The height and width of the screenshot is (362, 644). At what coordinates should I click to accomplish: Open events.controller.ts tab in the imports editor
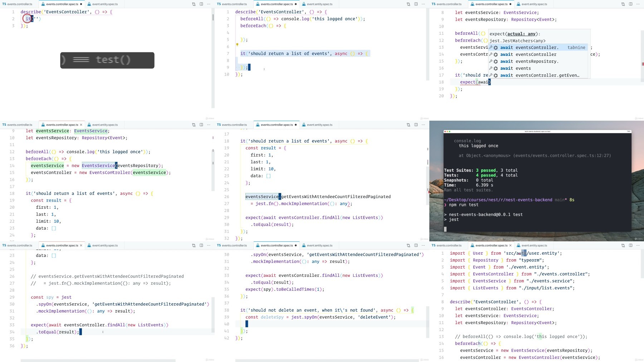point(447,246)
